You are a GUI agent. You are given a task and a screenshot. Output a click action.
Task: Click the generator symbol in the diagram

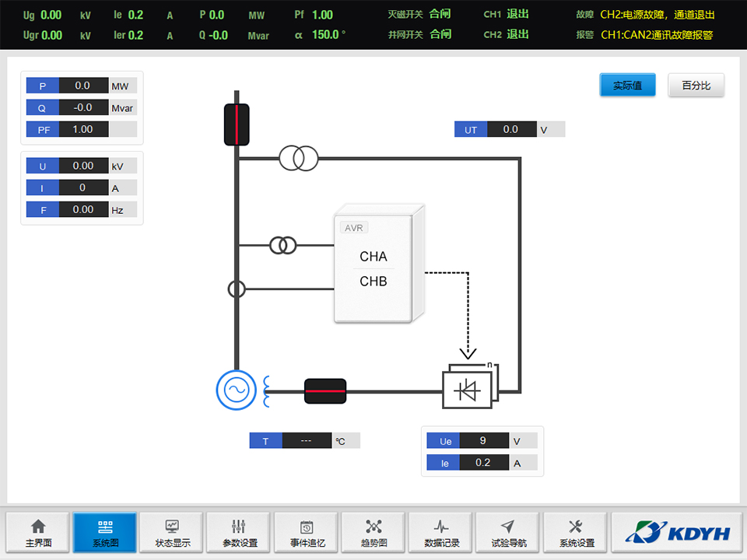point(235,390)
